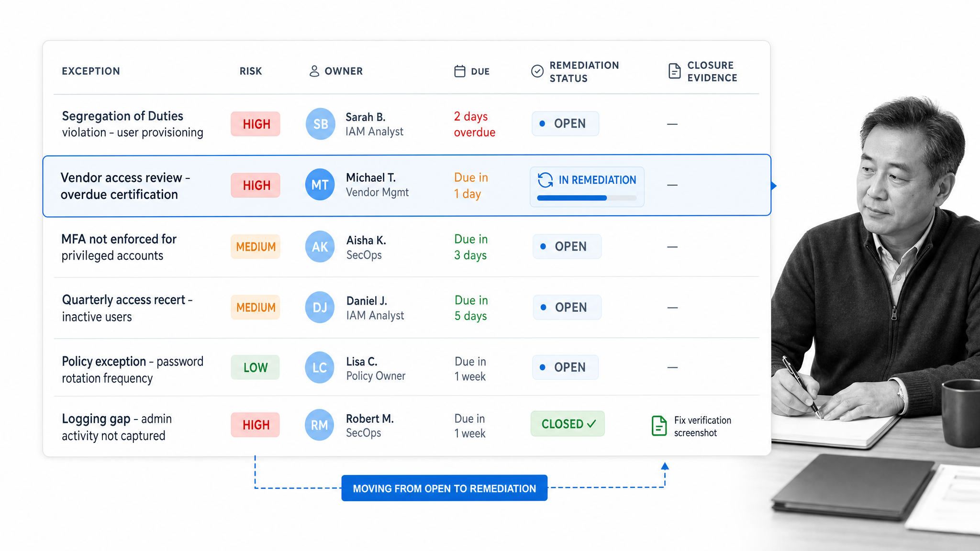Click the 'Due in 3 days' date
980x551 pixels.
tap(471, 247)
